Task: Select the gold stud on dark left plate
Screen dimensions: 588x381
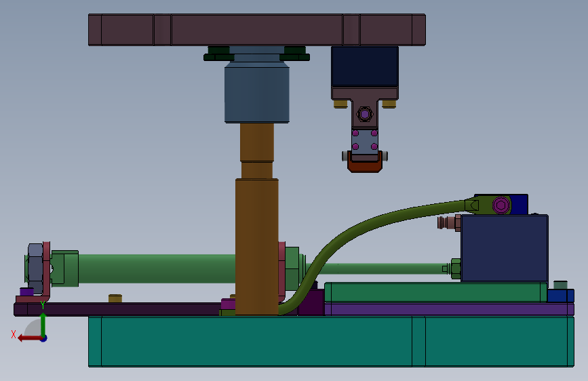Action: pos(115,298)
